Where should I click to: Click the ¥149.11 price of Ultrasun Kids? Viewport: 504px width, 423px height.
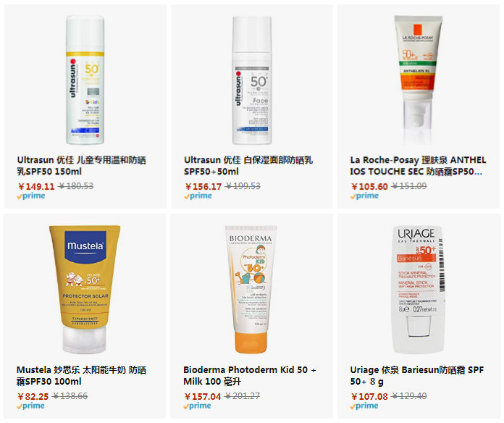pyautogui.click(x=36, y=186)
